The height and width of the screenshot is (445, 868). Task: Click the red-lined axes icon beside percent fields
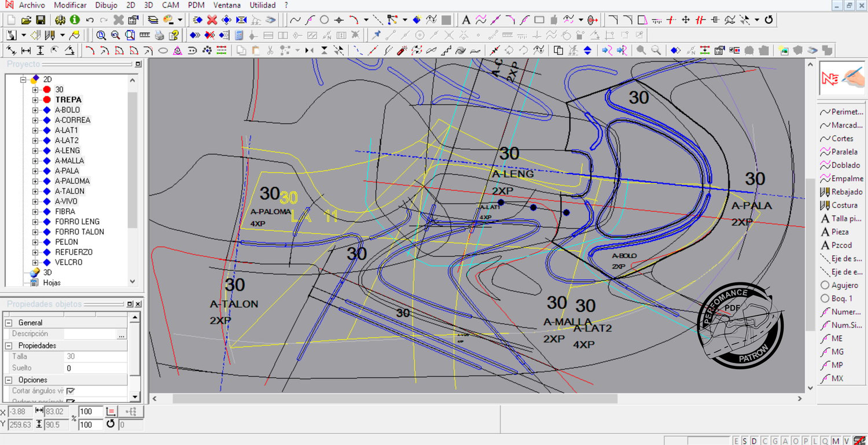112,411
